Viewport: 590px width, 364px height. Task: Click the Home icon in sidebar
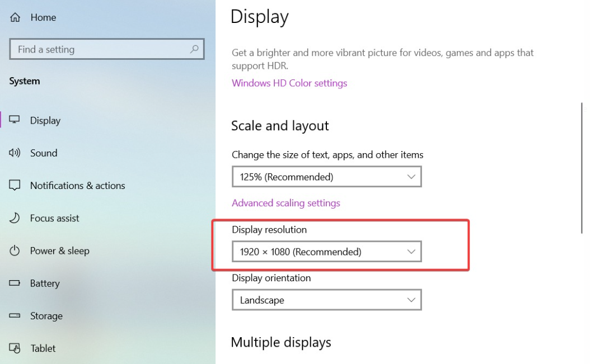[x=15, y=17]
